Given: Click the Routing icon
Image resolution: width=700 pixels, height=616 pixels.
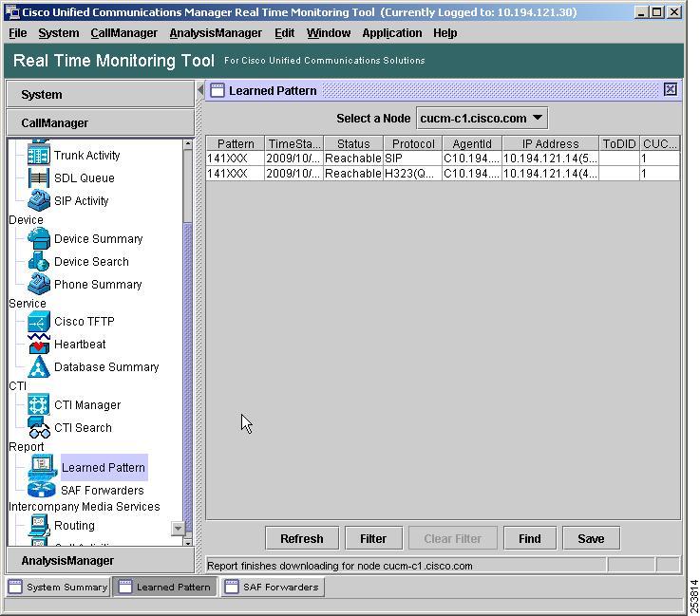Looking at the screenshot, I should pos(39,526).
